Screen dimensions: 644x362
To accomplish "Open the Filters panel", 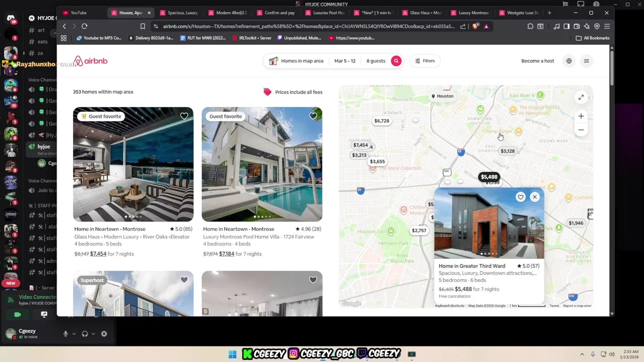I will [425, 61].
